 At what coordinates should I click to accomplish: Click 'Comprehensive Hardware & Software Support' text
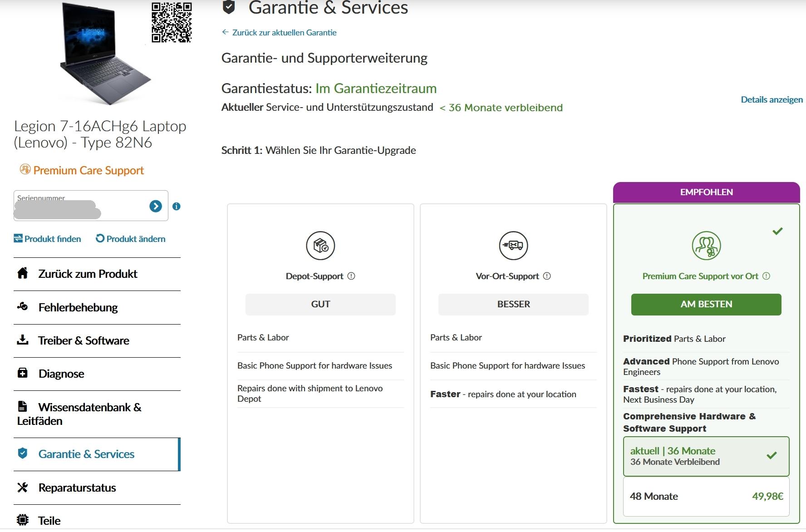[x=689, y=422]
